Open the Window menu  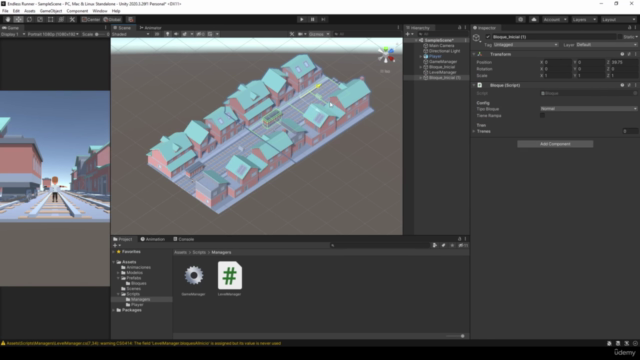click(x=100, y=11)
